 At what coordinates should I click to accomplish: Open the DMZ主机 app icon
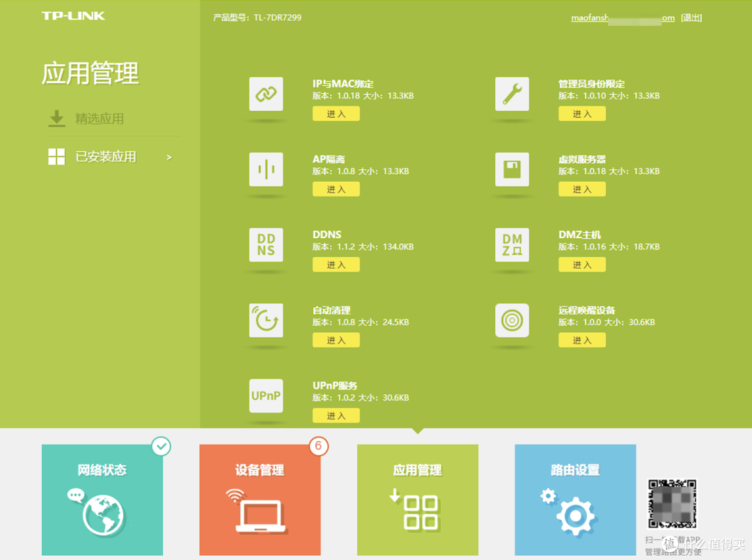512,244
